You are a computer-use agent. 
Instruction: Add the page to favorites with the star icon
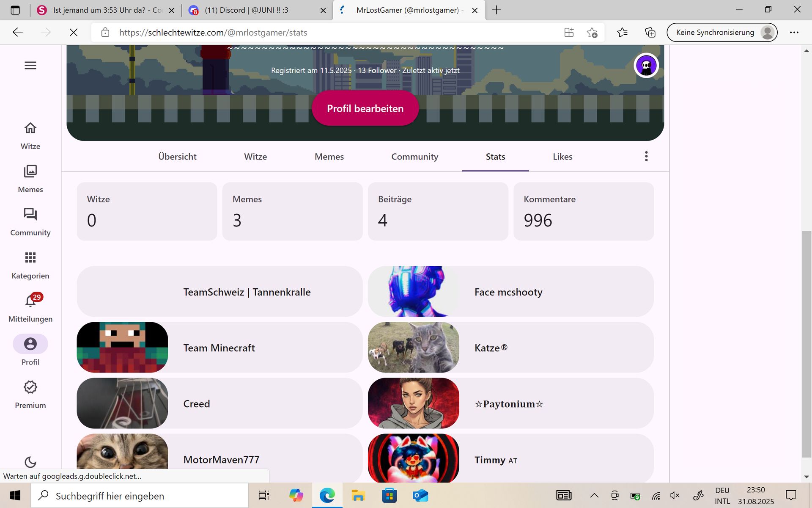pos(592,33)
